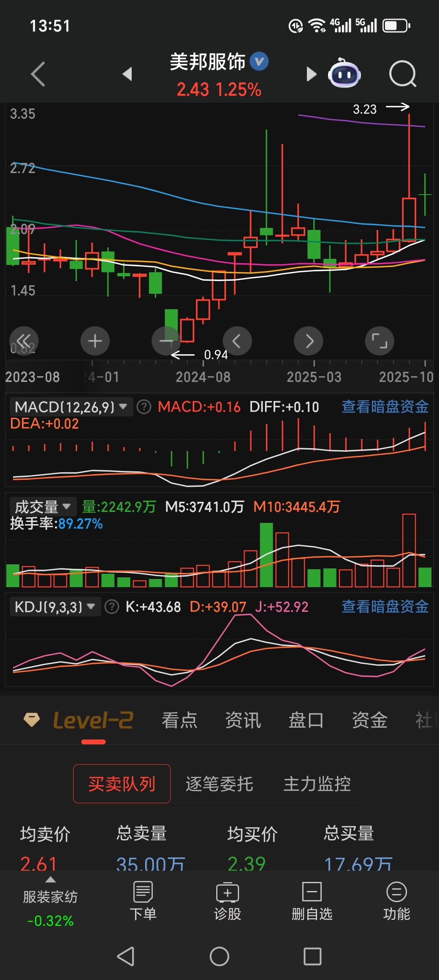Open MACD(12,26,9) indicator dropdown
The height and width of the screenshot is (980, 439).
point(71,407)
